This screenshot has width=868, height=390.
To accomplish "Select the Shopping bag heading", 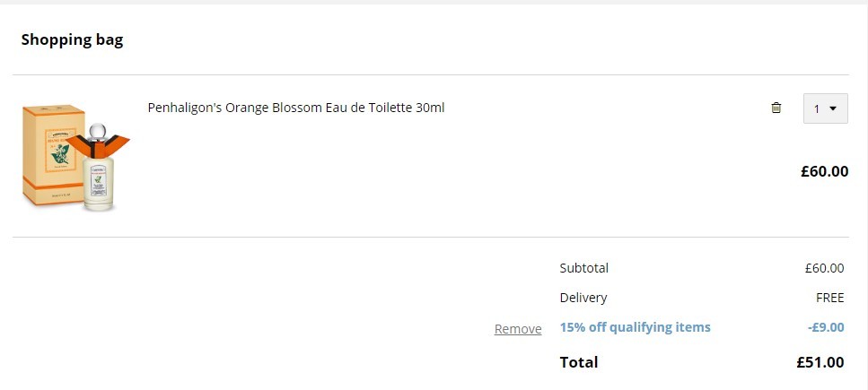I will tap(72, 39).
